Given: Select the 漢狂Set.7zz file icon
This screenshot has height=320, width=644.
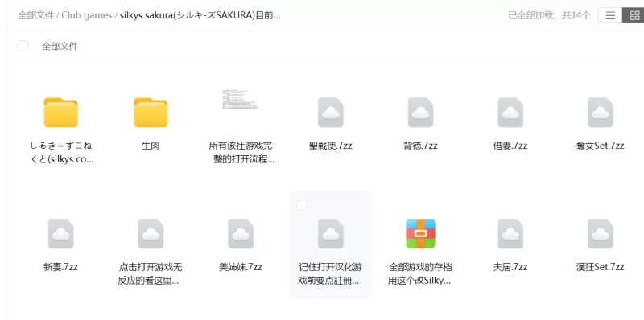Looking at the screenshot, I should pos(601,233).
